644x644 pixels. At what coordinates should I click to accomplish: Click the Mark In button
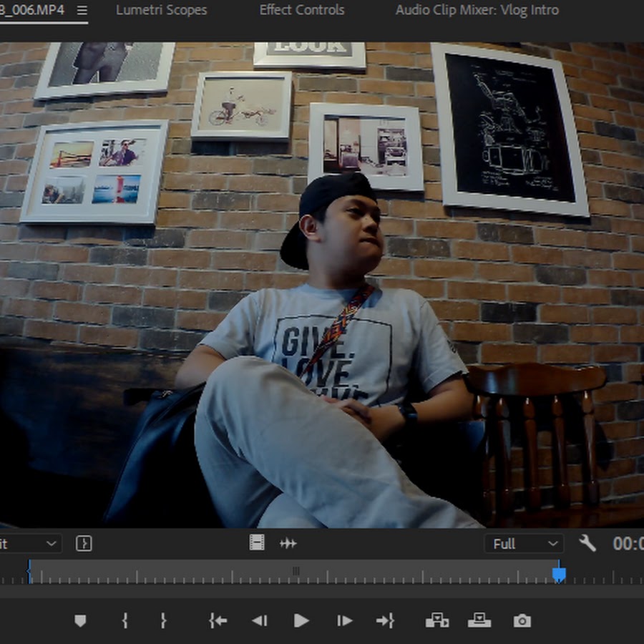(x=125, y=621)
